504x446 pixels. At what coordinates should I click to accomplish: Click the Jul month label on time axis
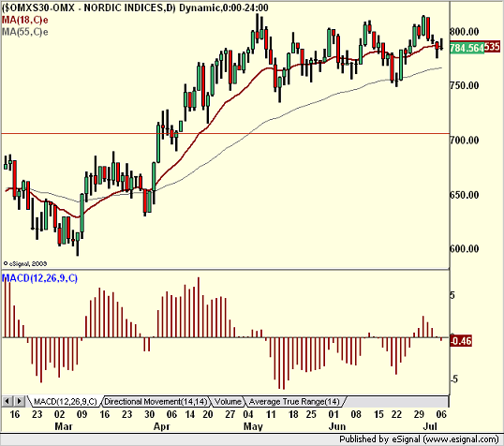pyautogui.click(x=430, y=426)
